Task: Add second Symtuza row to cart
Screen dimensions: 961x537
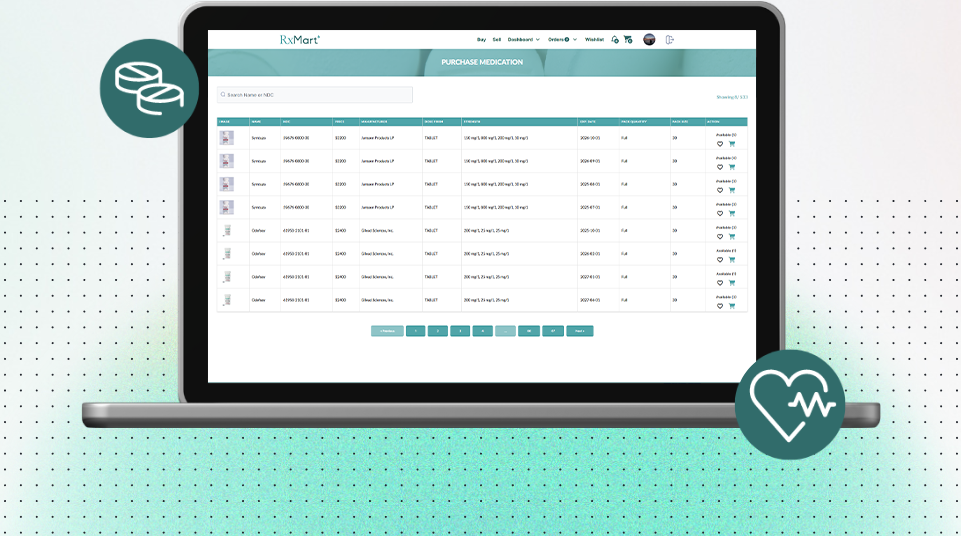Action: tap(732, 167)
